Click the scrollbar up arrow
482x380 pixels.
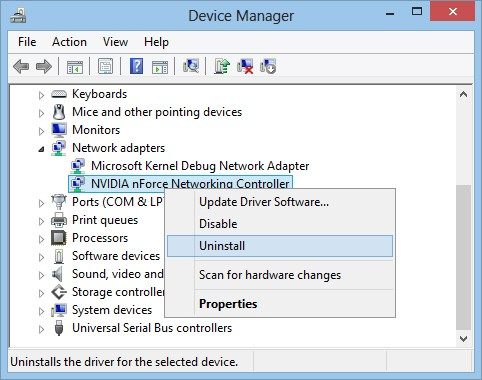coord(463,94)
